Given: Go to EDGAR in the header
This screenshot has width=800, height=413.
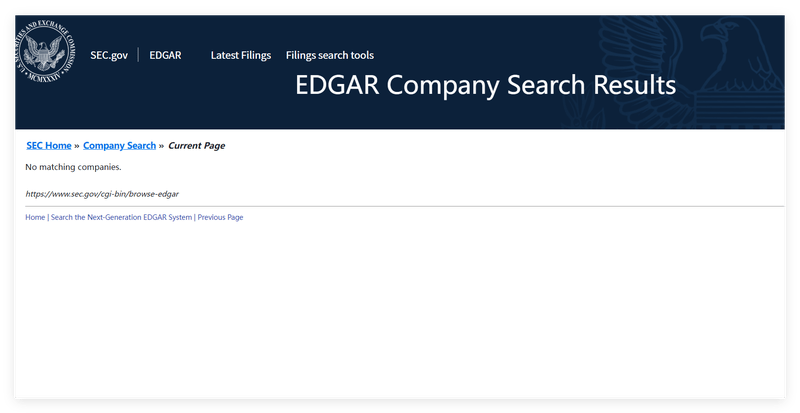Looking at the screenshot, I should point(165,55).
